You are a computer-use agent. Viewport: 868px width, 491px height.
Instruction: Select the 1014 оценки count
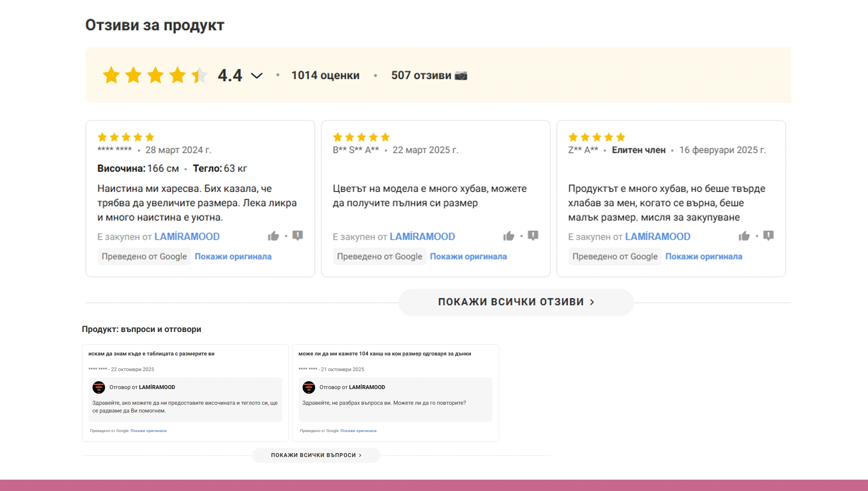(325, 75)
